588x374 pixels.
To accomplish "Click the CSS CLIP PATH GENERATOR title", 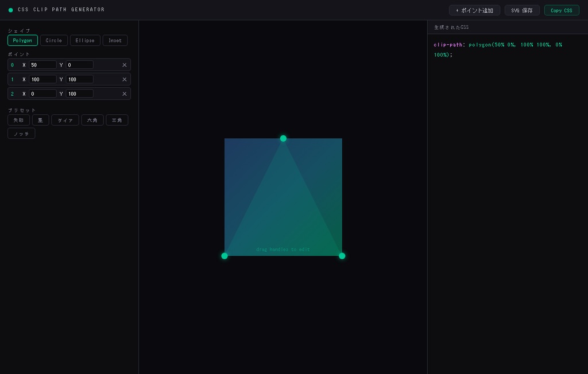I will coord(61,9).
